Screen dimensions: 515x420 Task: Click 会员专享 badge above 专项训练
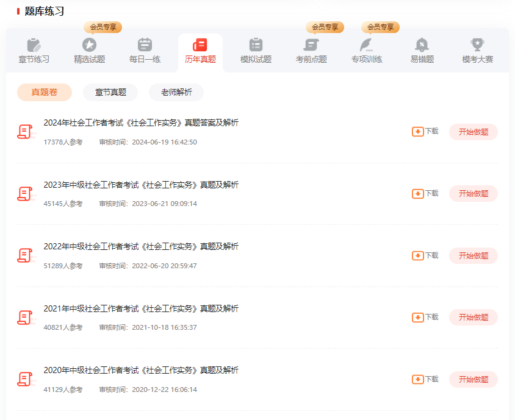pos(380,27)
